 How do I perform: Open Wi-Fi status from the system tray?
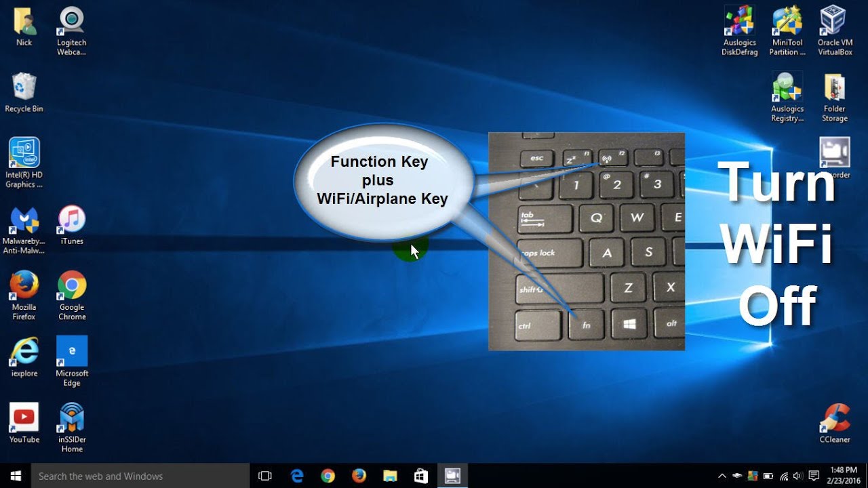click(x=783, y=476)
